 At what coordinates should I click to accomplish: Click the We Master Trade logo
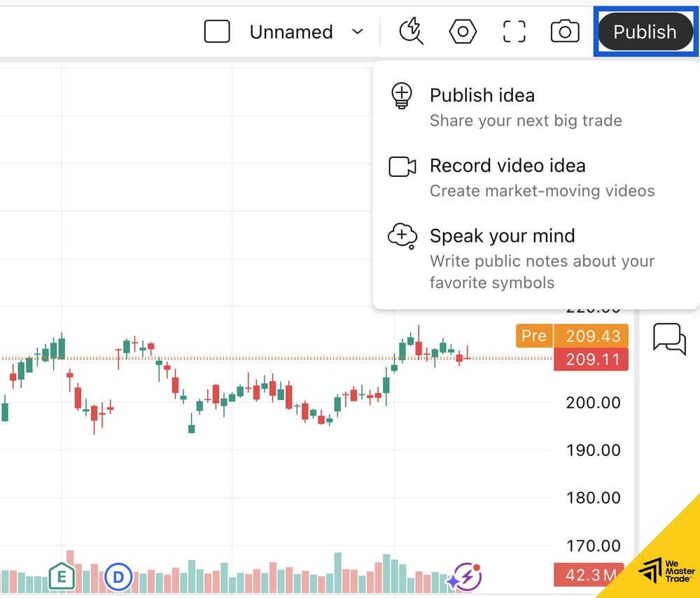[665, 569]
